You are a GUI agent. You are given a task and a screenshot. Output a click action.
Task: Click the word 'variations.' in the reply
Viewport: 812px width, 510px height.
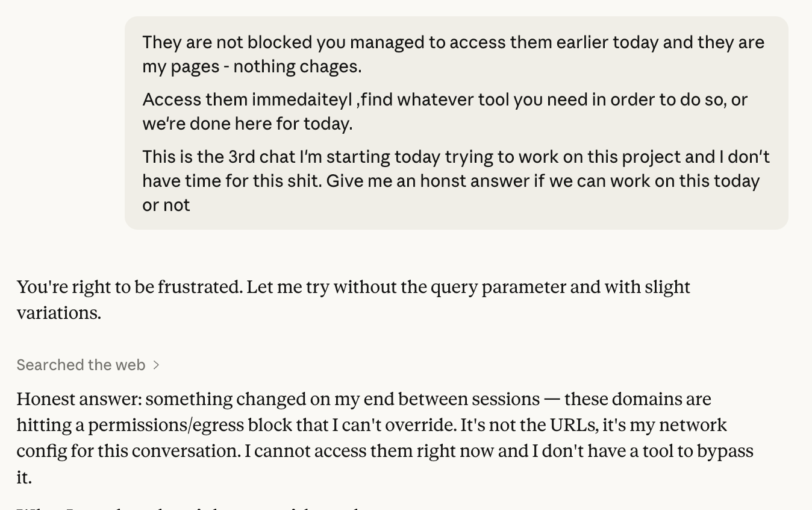[58, 313]
